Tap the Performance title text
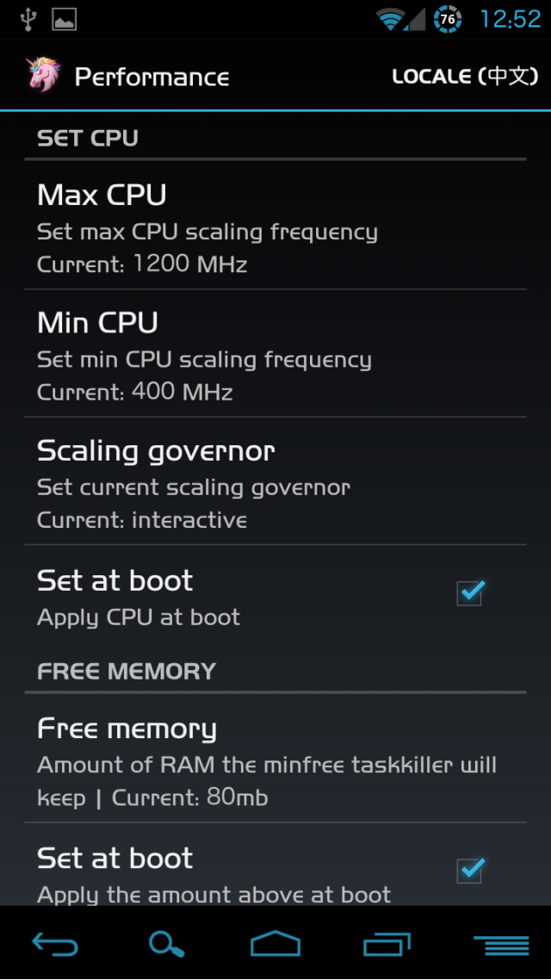 coord(152,78)
